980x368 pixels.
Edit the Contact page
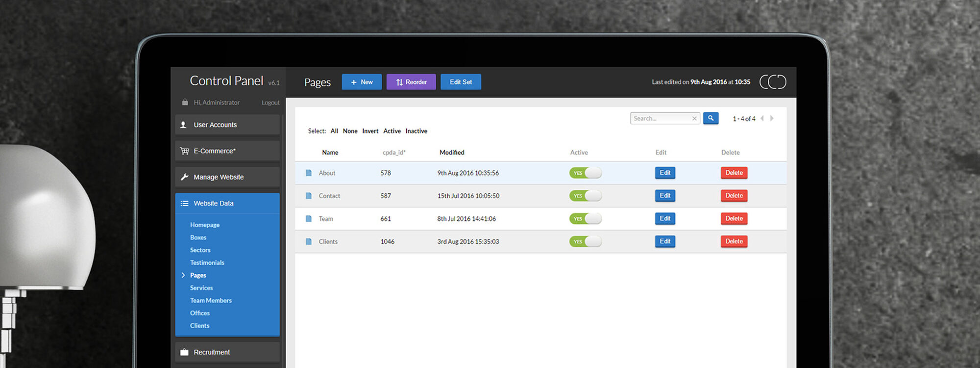[665, 196]
